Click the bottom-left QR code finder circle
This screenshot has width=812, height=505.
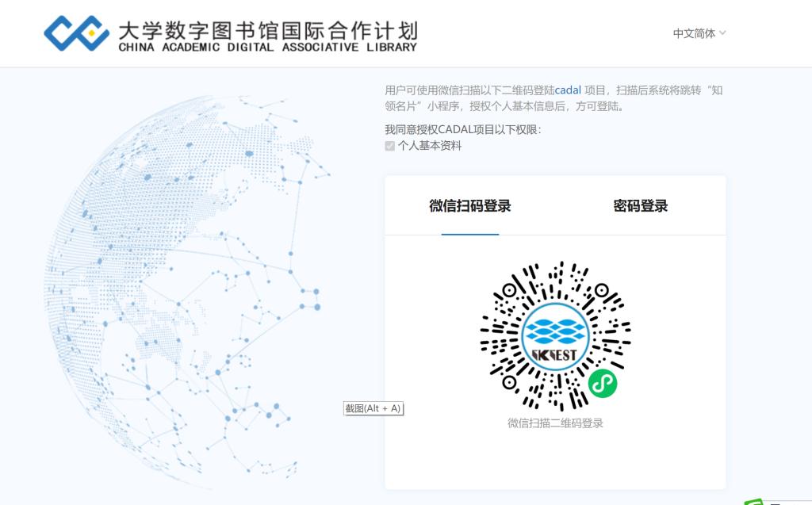click(x=508, y=383)
